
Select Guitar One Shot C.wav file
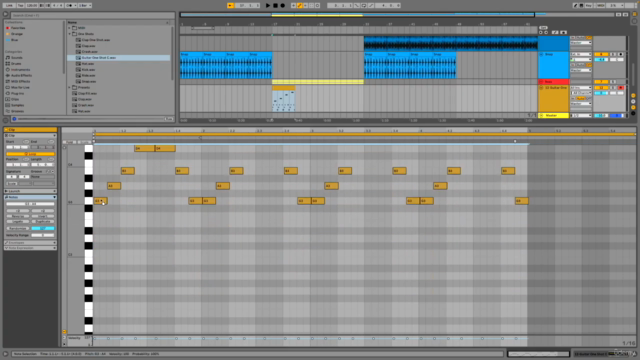click(x=99, y=58)
